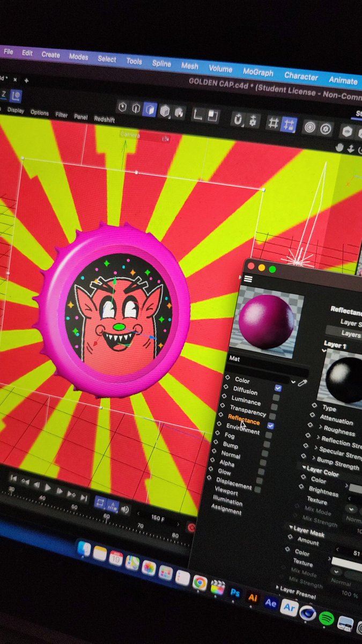Open the Character menu
362x644 pixels.
pos(301,76)
